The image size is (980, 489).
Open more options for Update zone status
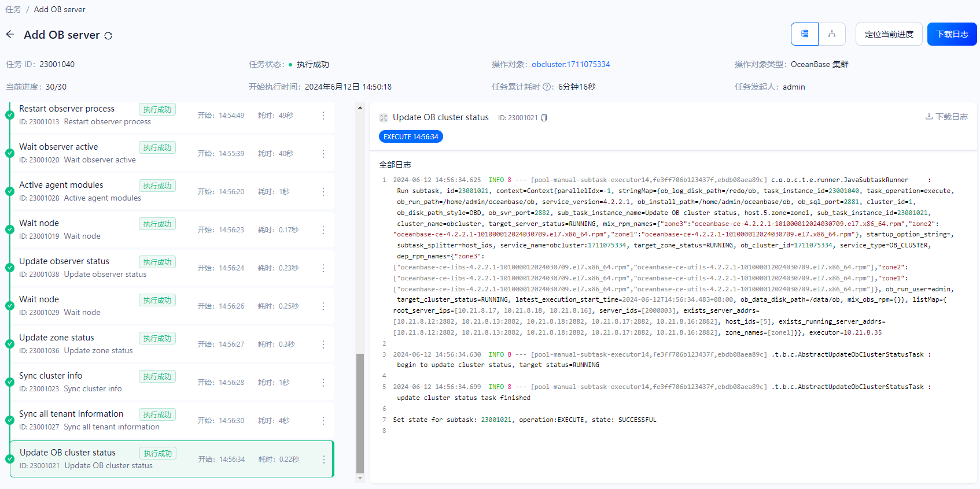click(x=323, y=344)
